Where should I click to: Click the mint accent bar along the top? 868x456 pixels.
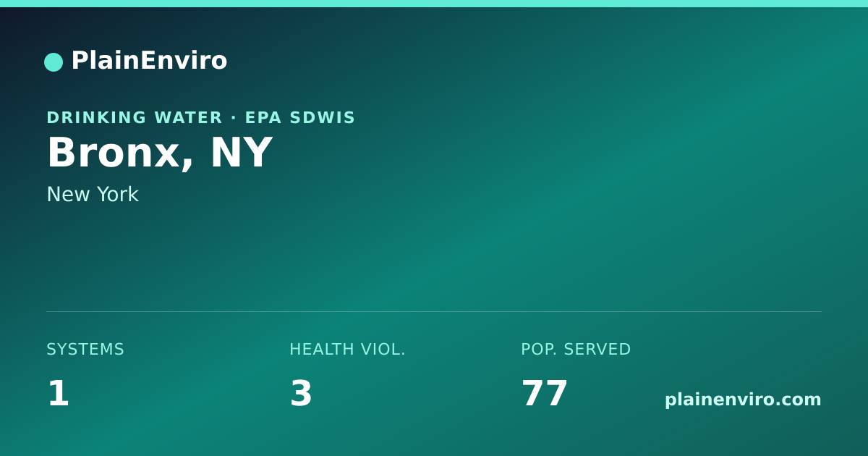[x=434, y=4]
